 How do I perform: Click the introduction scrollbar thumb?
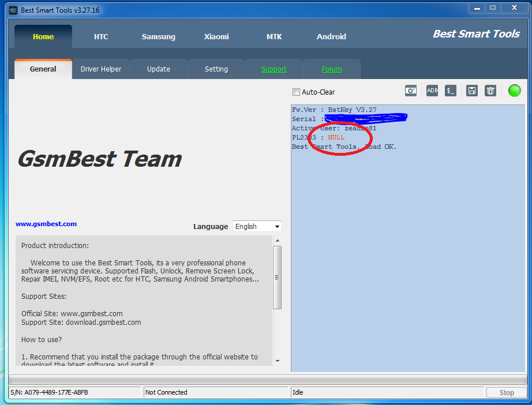[x=277, y=277]
